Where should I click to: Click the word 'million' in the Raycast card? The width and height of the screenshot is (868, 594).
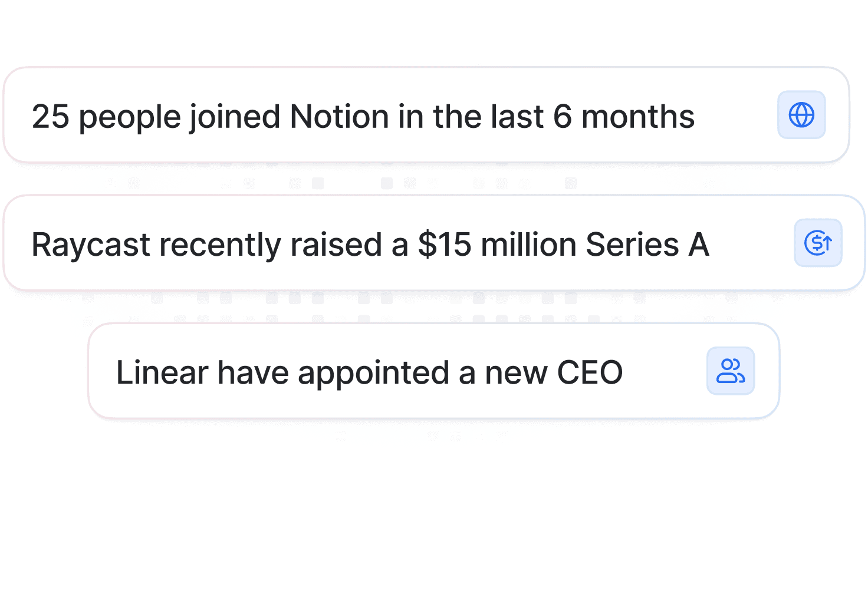[528, 245]
